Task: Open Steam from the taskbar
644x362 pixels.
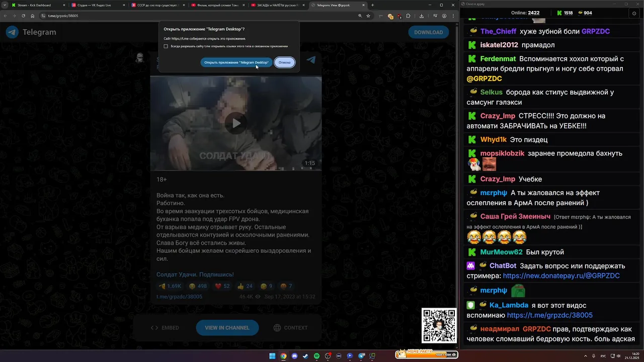Action: [305, 356]
